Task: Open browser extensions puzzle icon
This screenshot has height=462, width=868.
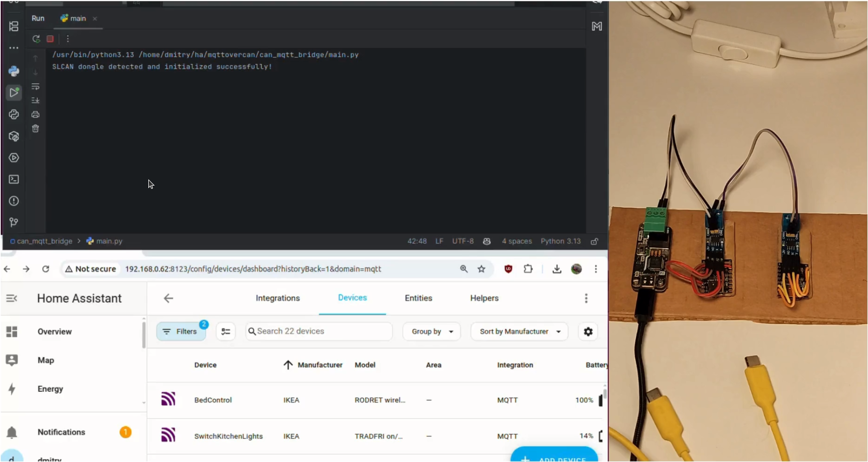Action: click(528, 269)
